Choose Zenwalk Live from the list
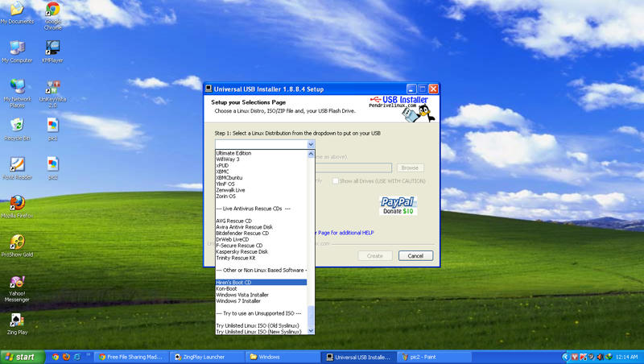Viewport: 644px width, 364px height. (x=261, y=190)
